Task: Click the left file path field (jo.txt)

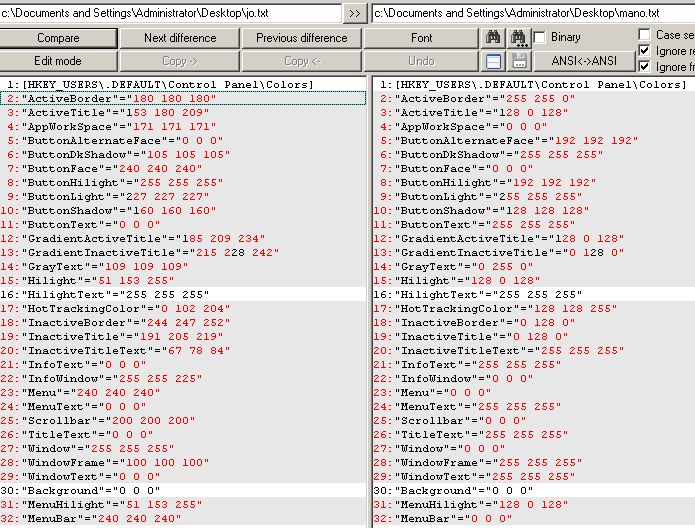Action: [170, 13]
